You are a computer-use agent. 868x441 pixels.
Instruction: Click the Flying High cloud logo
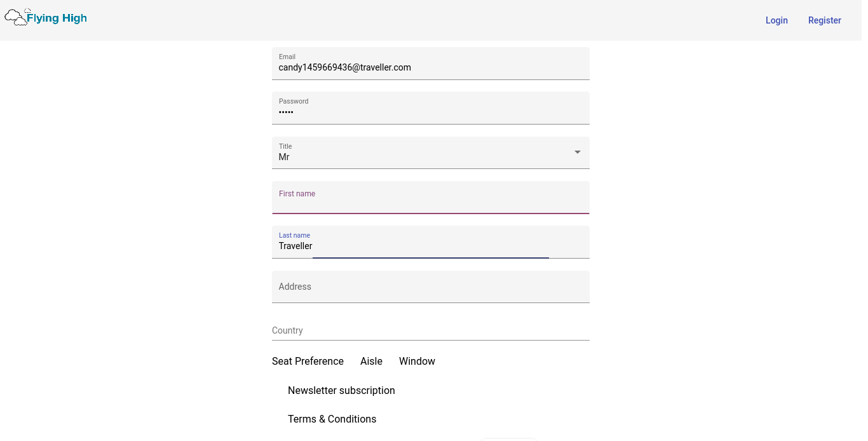46,17
